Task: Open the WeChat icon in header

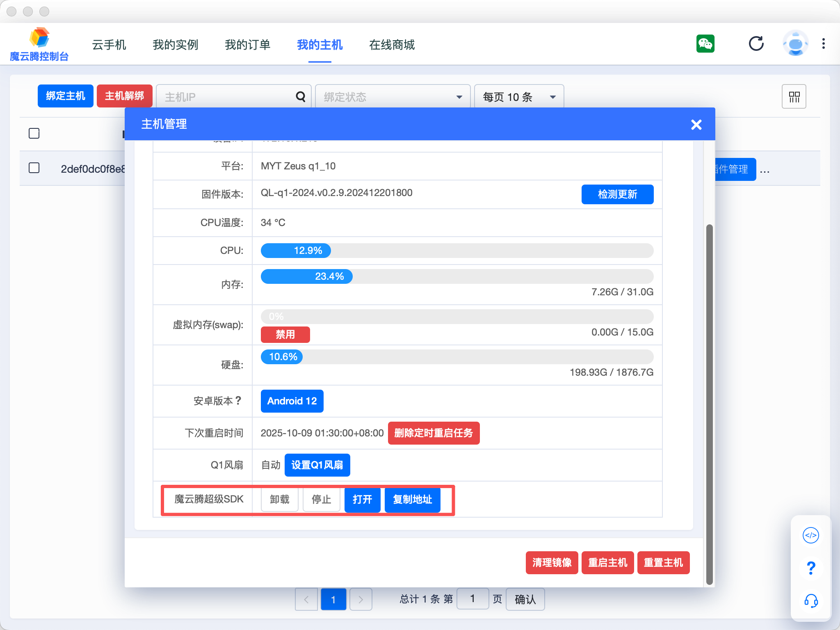Action: pos(705,43)
